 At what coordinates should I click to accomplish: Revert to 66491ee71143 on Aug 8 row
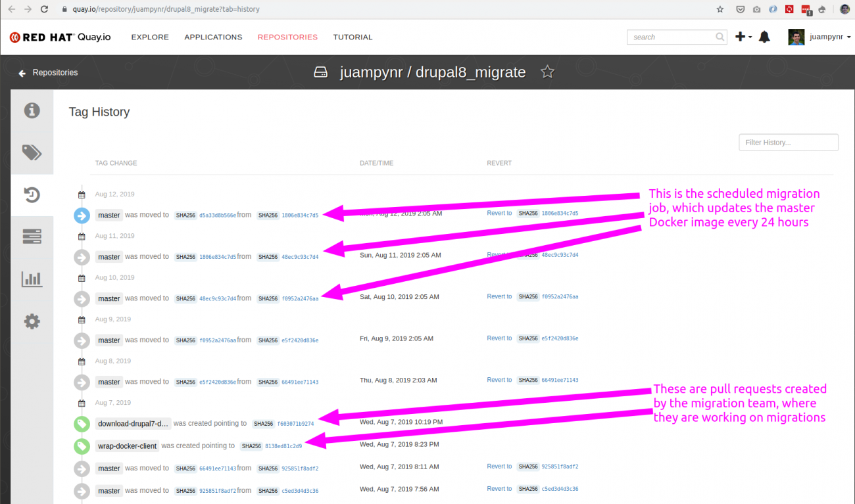coord(533,380)
